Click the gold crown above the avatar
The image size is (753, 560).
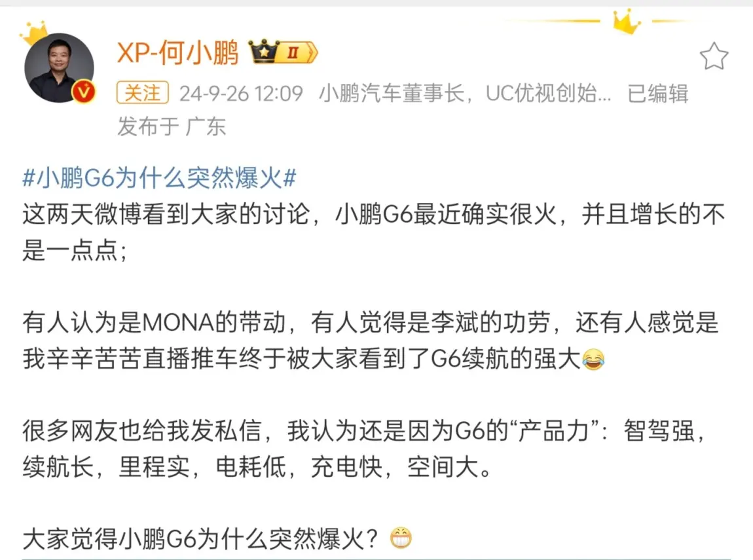coord(35,33)
